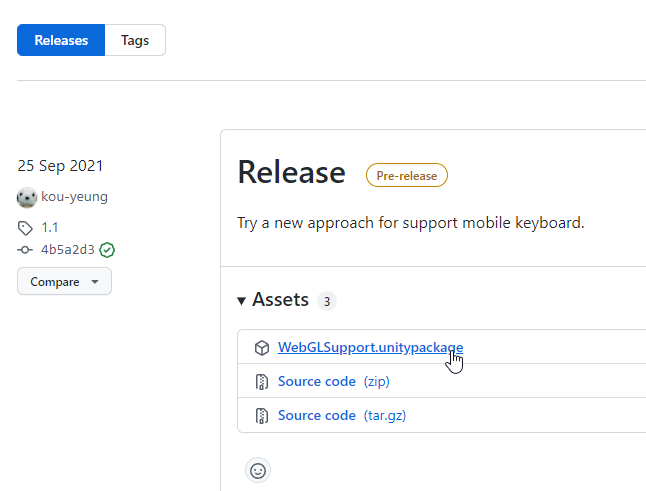Open the emoji reaction smiley button
Viewport: 646px width, 491px height.
258,470
